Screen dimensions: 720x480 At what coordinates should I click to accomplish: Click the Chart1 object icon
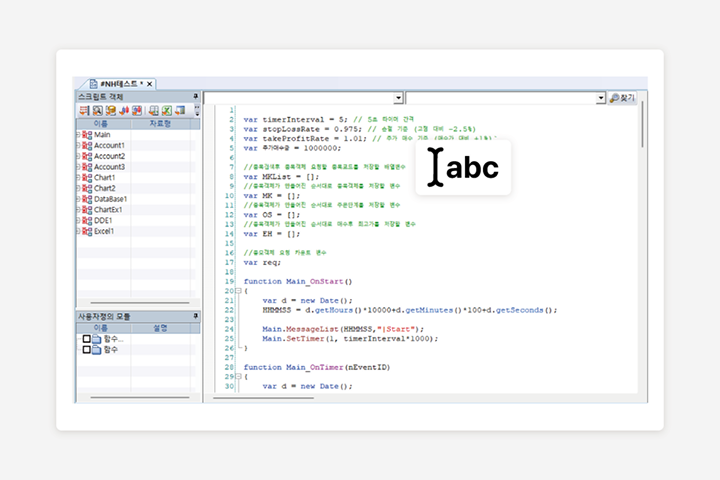[x=87, y=178]
